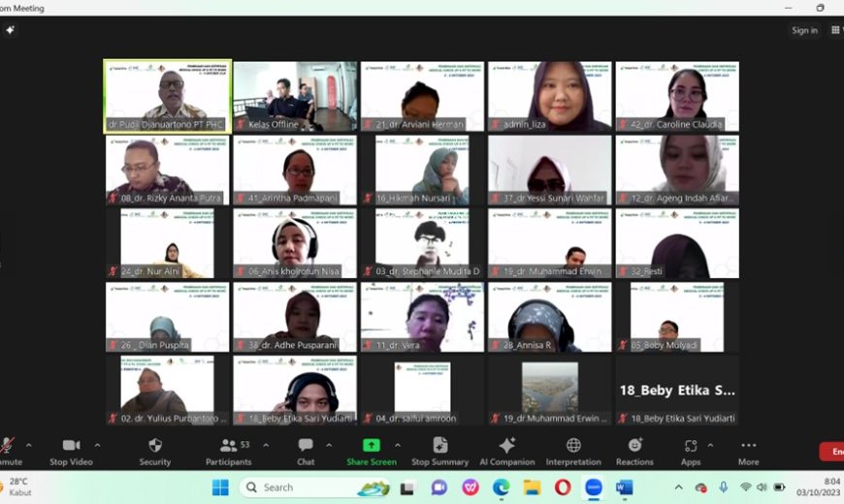This screenshot has height=504, width=844.
Task: Open the Reactions smiley menu
Action: (634, 452)
